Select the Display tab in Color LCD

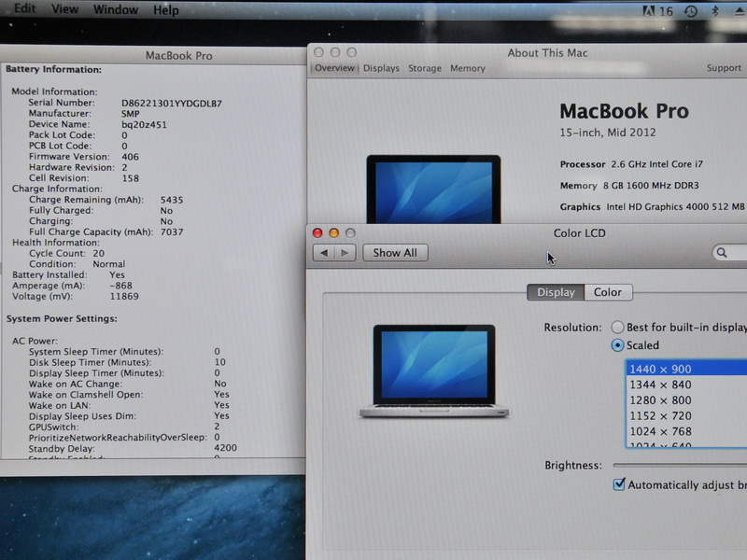tap(556, 292)
